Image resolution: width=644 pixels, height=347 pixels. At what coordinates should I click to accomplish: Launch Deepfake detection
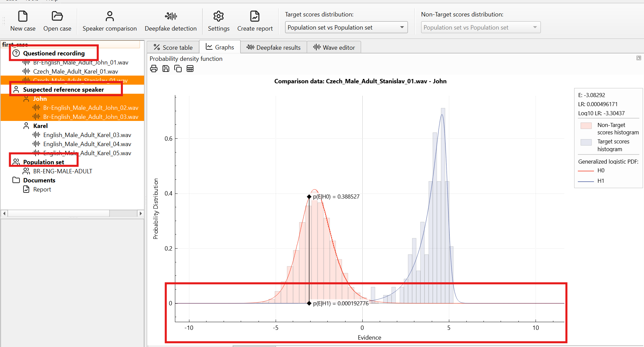tap(171, 21)
